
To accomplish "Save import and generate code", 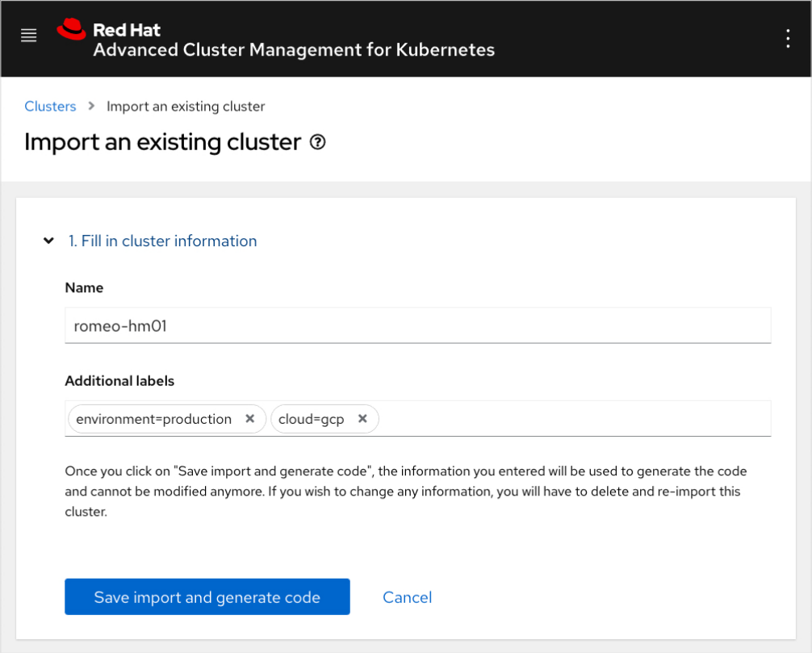I will click(x=207, y=596).
